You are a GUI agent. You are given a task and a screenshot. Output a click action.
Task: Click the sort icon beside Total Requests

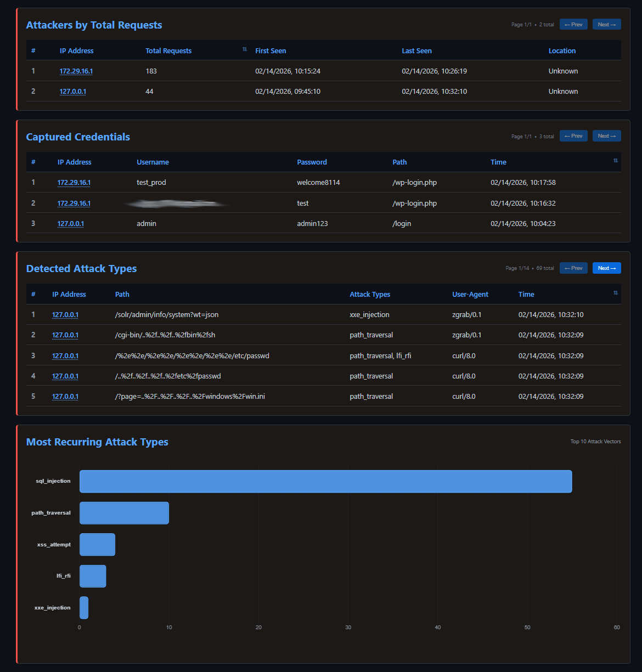pyautogui.click(x=245, y=50)
